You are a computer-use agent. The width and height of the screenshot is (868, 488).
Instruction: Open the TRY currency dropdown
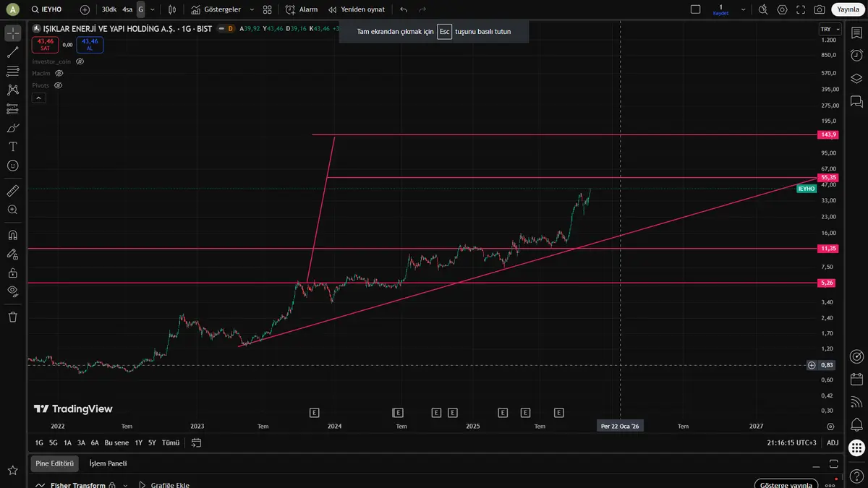coord(829,29)
